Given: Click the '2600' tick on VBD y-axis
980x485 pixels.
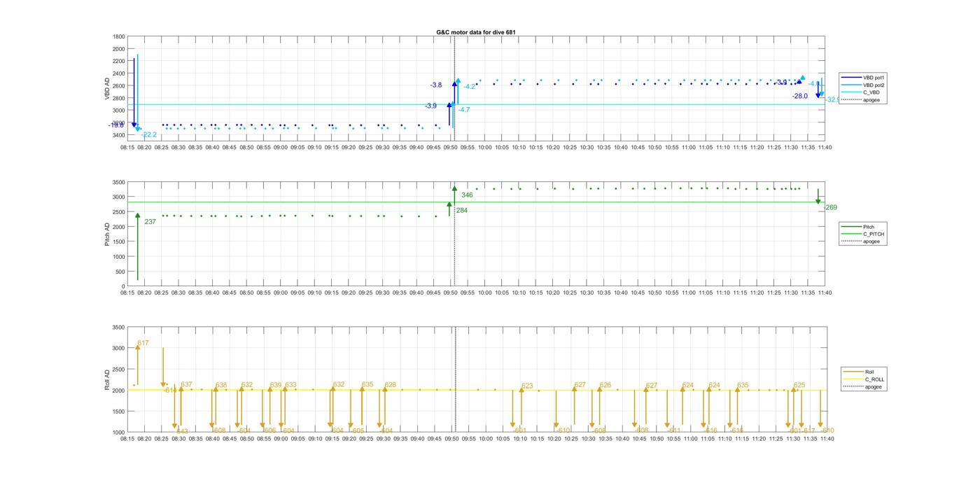Looking at the screenshot, I should pos(119,86).
